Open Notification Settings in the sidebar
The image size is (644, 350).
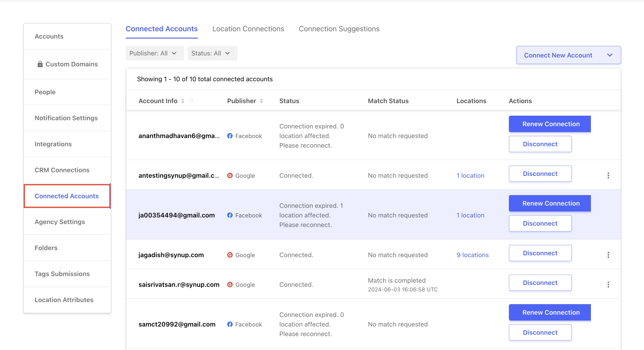pos(67,118)
